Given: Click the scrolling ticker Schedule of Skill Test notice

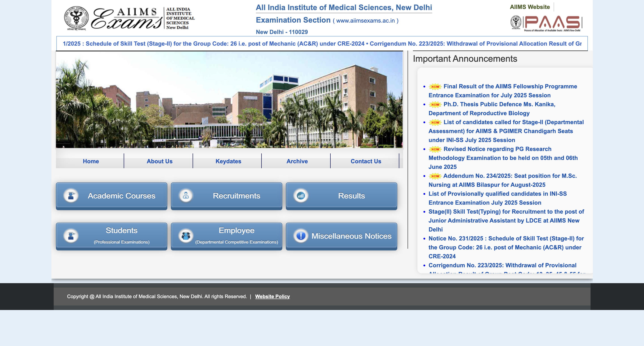Looking at the screenshot, I should (213, 44).
